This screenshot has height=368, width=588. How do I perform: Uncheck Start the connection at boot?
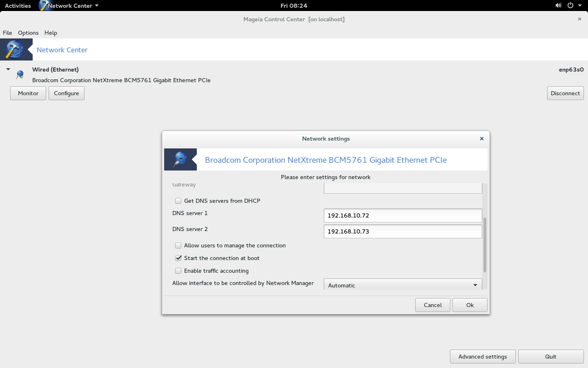pos(178,258)
